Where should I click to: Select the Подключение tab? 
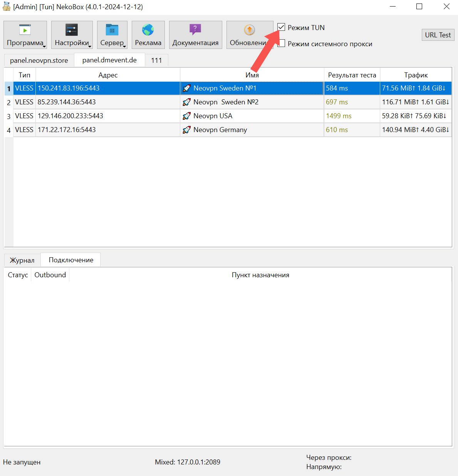[x=71, y=260]
